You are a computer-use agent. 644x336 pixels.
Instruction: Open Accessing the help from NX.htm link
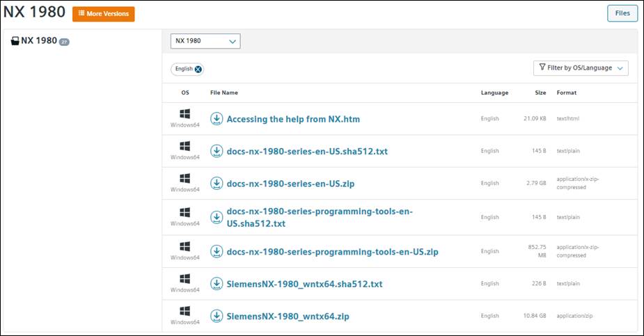[x=293, y=120]
